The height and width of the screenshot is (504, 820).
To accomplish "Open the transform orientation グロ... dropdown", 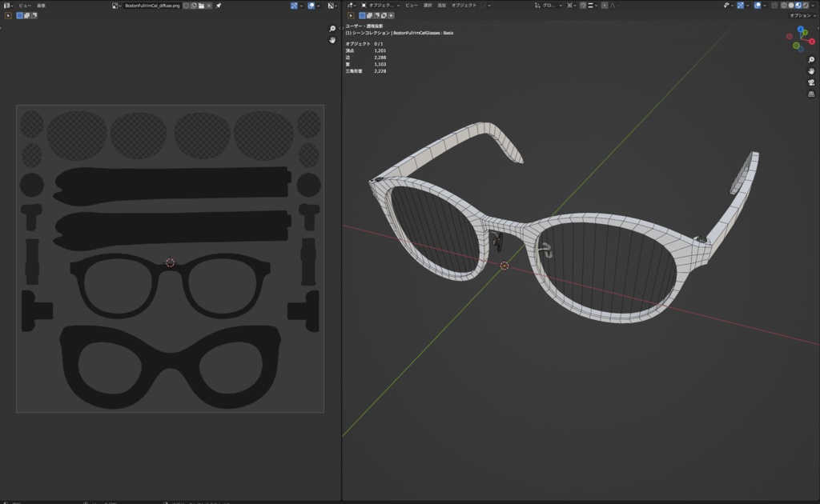I will pyautogui.click(x=549, y=6).
